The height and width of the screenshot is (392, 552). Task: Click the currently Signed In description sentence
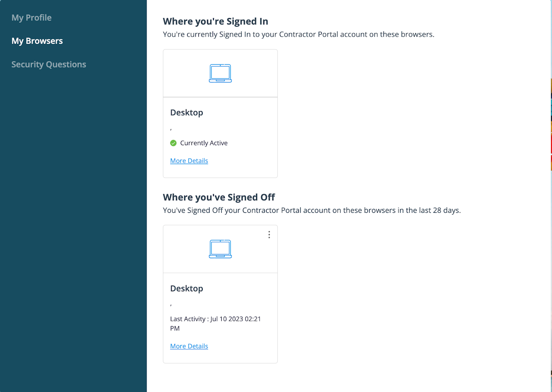pyautogui.click(x=298, y=34)
